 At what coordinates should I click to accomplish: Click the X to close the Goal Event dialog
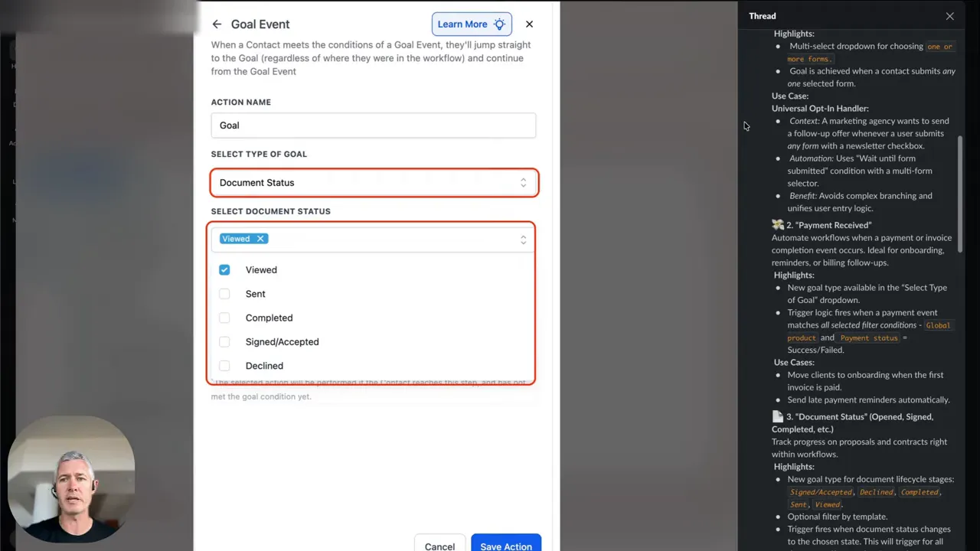[x=528, y=24]
